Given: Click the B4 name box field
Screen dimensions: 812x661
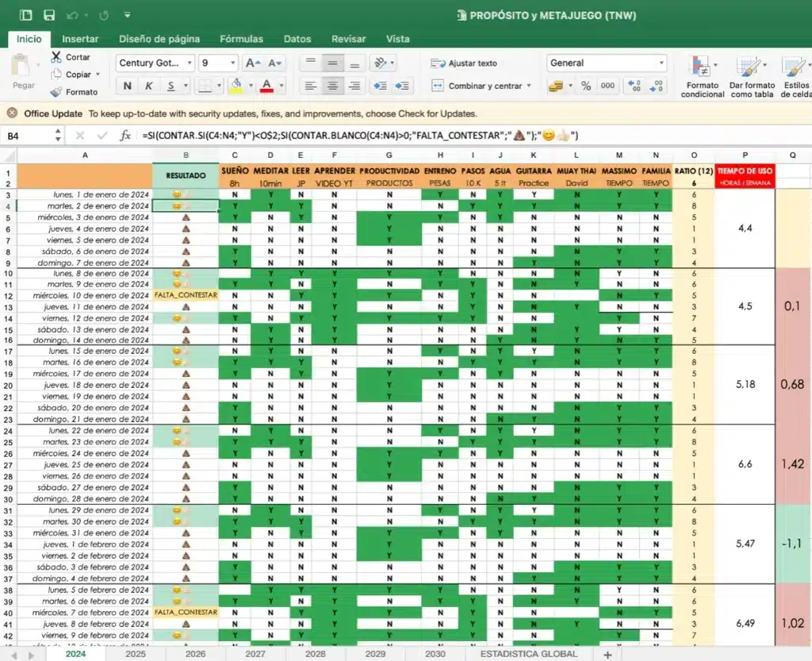Looking at the screenshot, I should [29, 136].
